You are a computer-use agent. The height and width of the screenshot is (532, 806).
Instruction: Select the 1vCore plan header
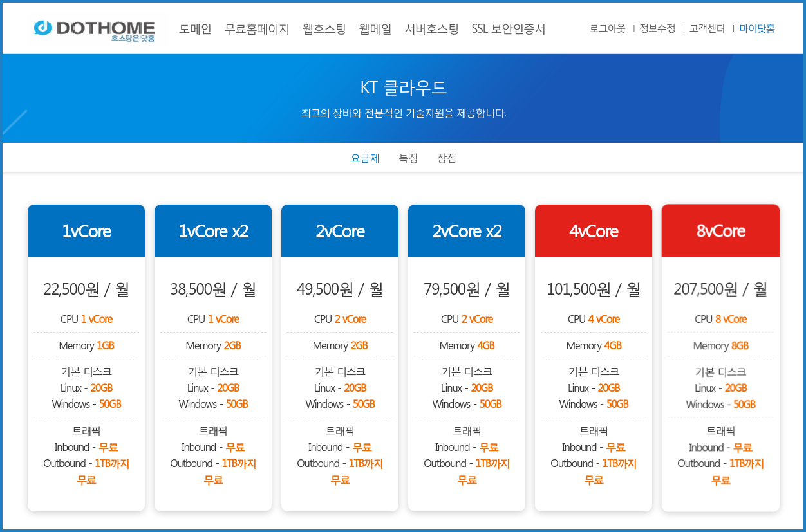[86, 232]
